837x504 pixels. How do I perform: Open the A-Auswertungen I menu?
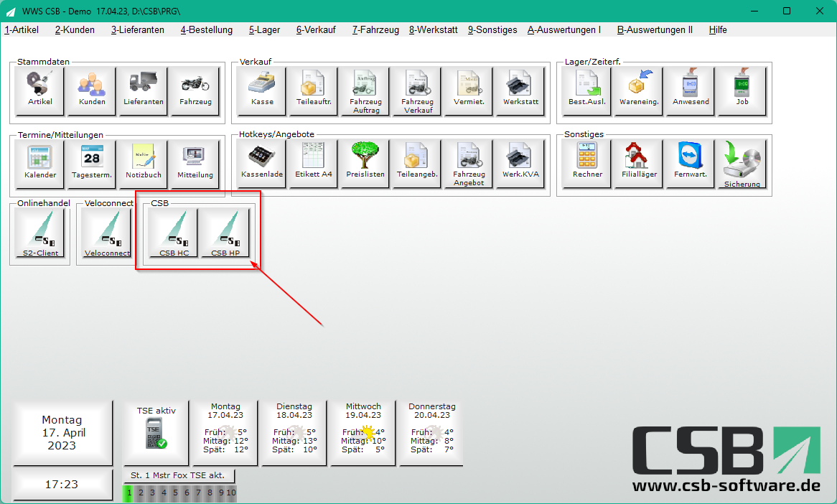pos(564,30)
